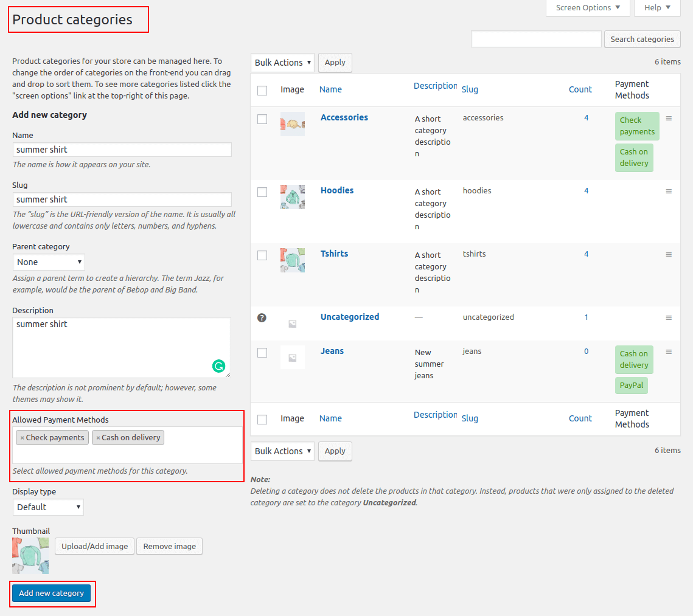Click the Uncategorized help question mark icon
Image resolution: width=693 pixels, height=616 pixels.
pos(262,317)
